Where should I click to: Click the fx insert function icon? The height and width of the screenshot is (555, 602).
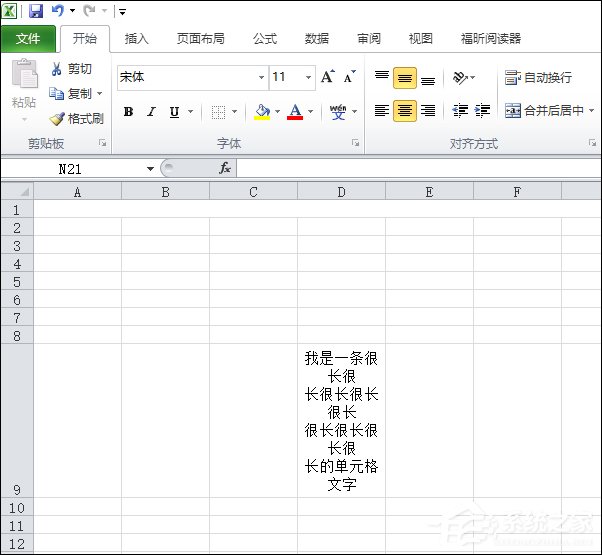(225, 169)
